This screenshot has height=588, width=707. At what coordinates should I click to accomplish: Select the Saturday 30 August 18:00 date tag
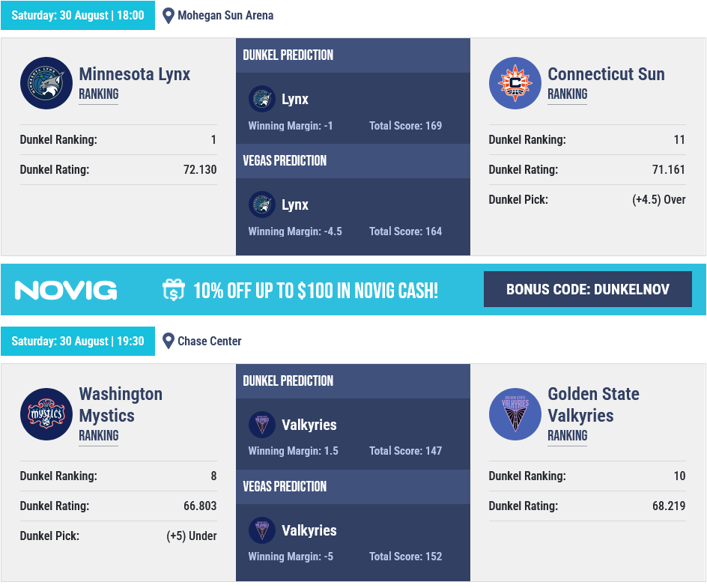[x=78, y=15]
